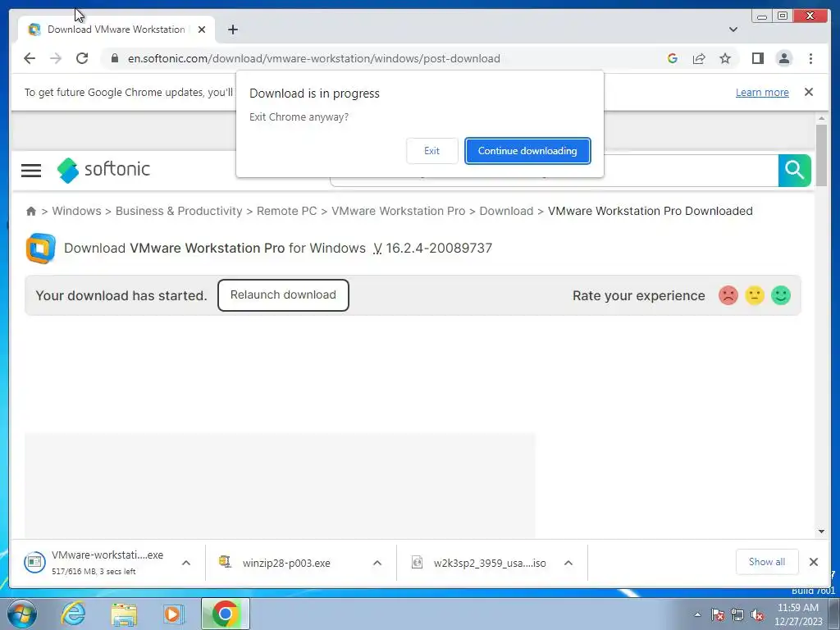Open the Learn more link
Screen dimensions: 840x630
click(x=762, y=92)
